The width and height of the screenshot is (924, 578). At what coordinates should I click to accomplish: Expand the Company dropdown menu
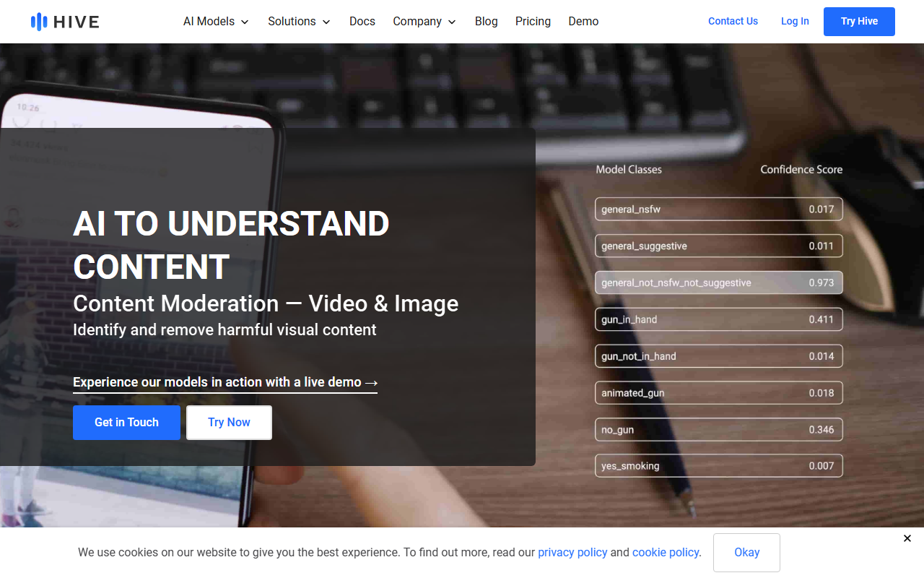[x=424, y=22]
